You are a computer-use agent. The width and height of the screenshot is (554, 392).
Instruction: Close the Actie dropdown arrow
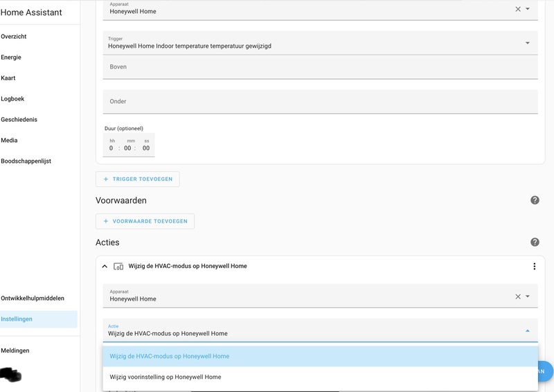coord(527,331)
